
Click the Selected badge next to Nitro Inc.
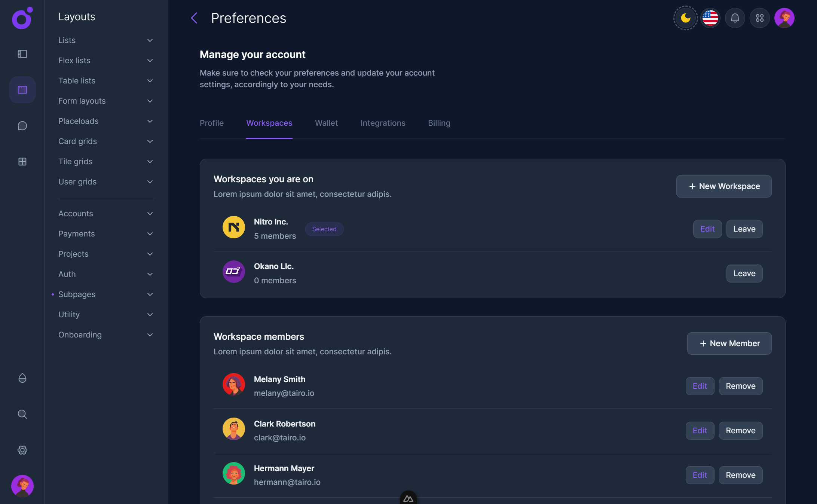tap(324, 229)
